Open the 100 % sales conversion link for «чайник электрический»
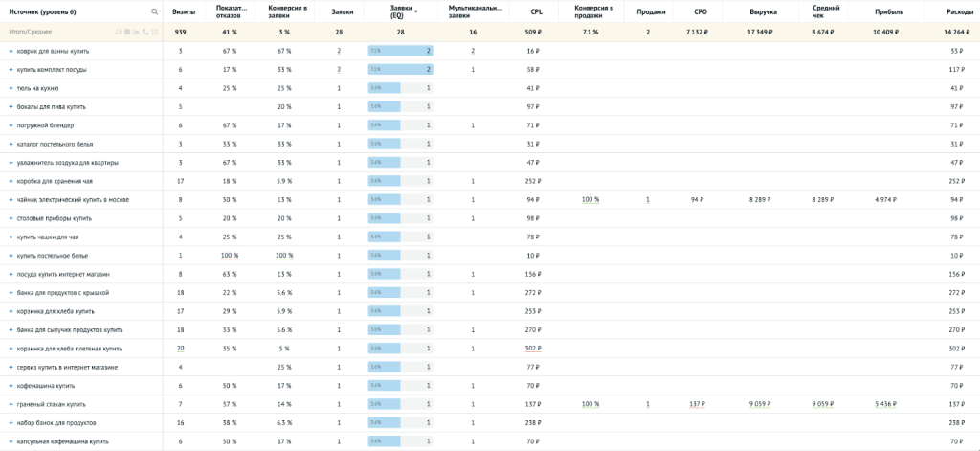980x451 pixels. point(590,199)
